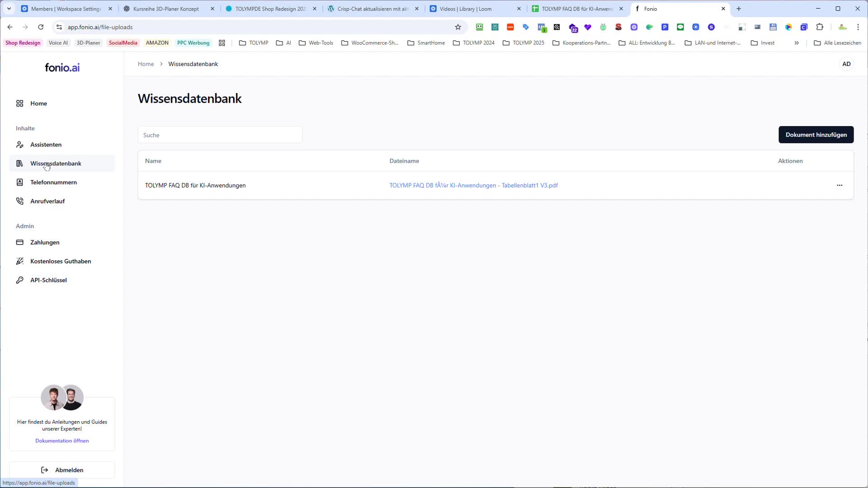Click the AD user avatar

846,64
